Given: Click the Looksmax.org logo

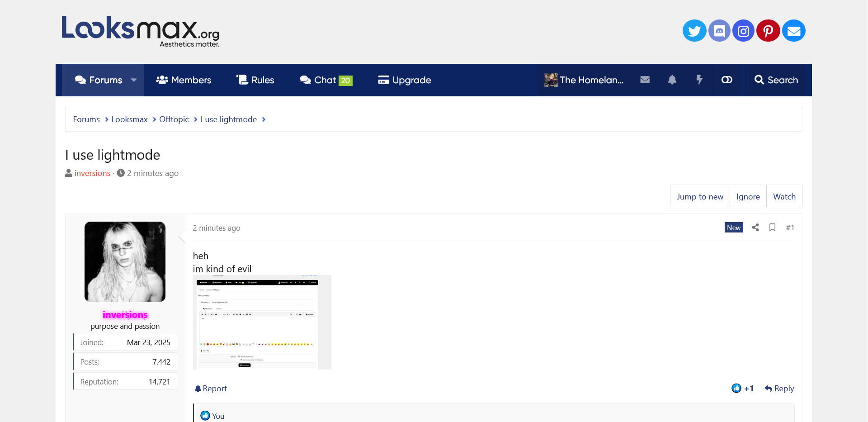Looking at the screenshot, I should [x=141, y=31].
